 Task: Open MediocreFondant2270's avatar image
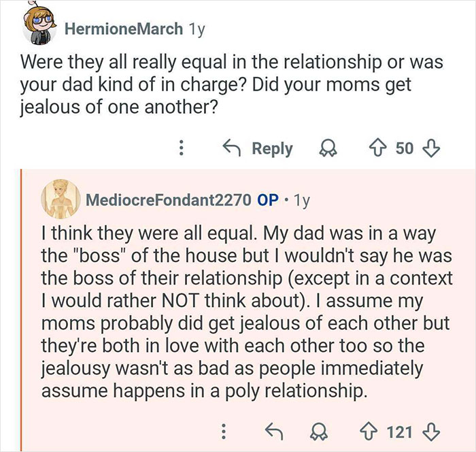pyautogui.click(x=60, y=201)
